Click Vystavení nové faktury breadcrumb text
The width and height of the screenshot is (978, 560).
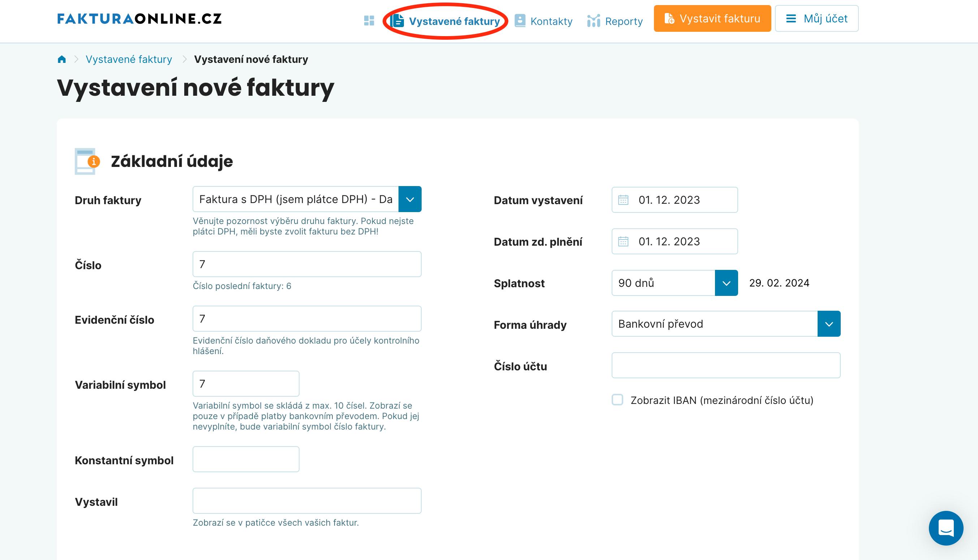click(x=251, y=59)
